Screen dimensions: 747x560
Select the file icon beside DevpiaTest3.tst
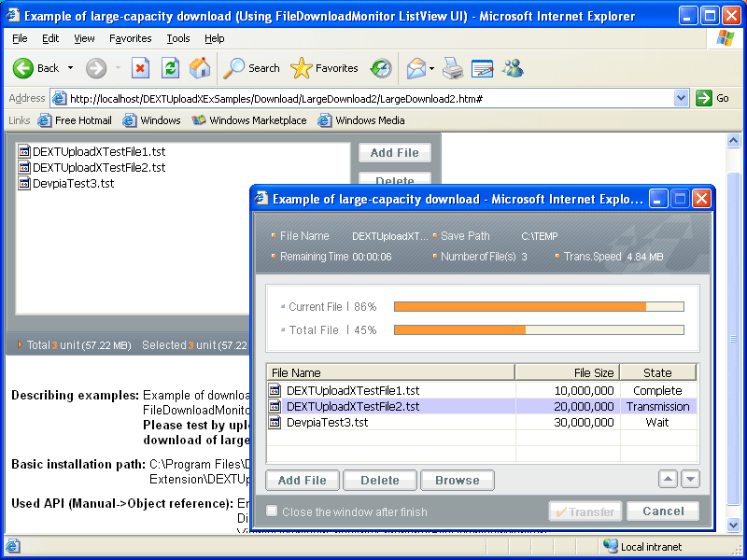[275, 422]
